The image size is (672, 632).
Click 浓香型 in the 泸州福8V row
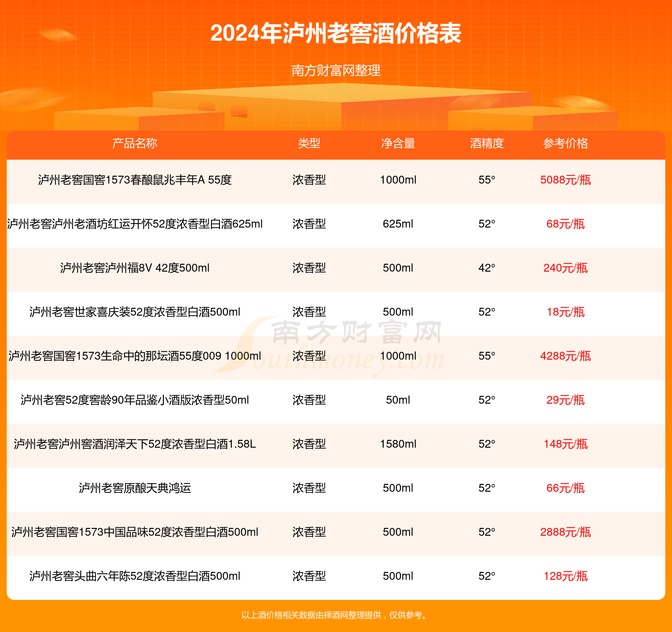(309, 268)
